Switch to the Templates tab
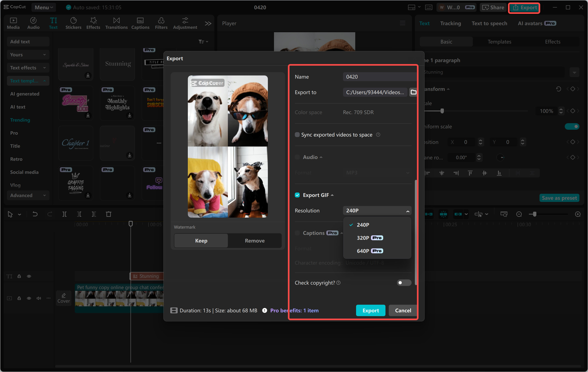This screenshot has width=588, height=372. [x=499, y=41]
